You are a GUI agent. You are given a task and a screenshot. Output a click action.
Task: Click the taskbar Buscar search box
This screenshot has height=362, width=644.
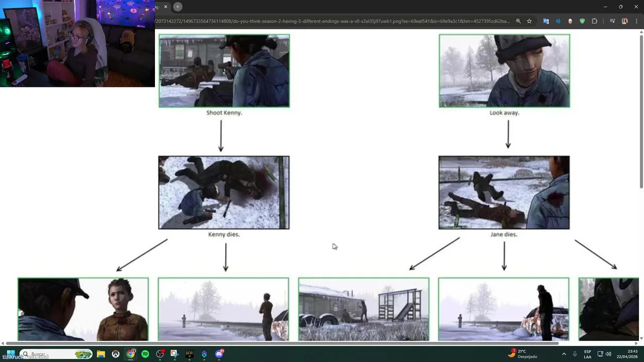click(56, 354)
